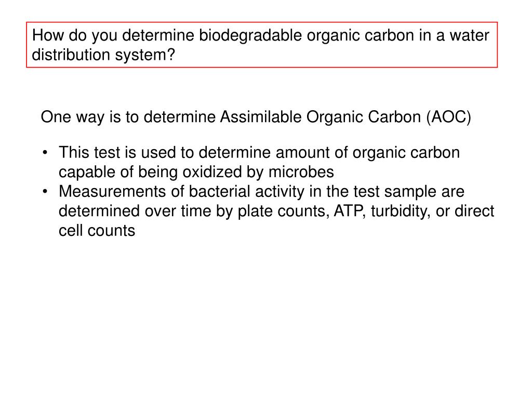Click 'plate counts' in the second bullet
The width and height of the screenshot is (532, 399).
tap(283, 211)
